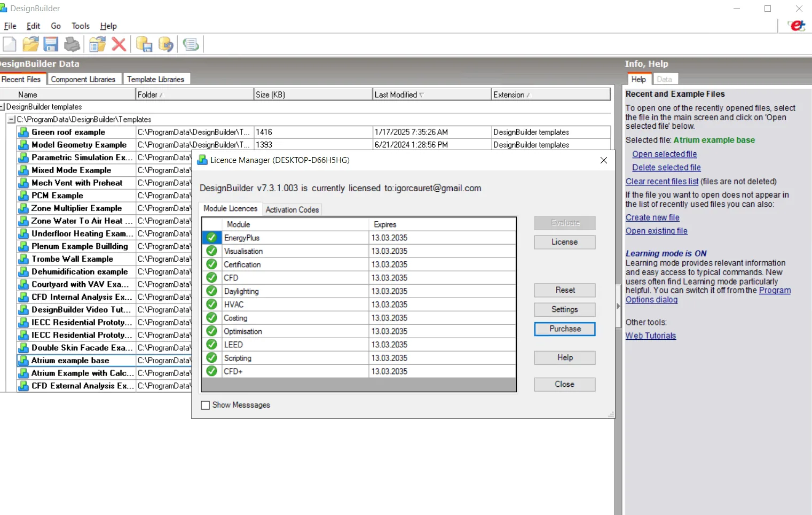Open the Edit menu
The height and width of the screenshot is (515, 812).
tap(33, 26)
